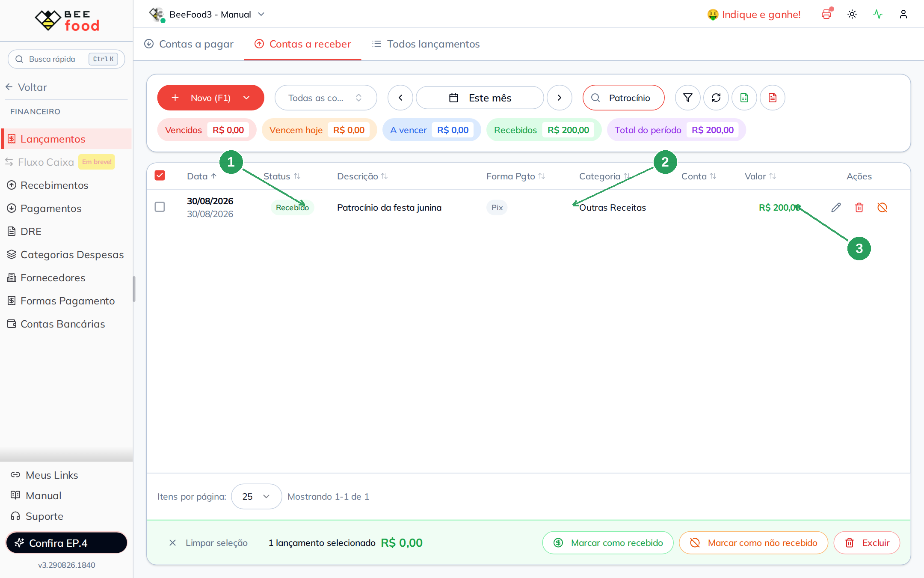Open Lançamentos in the sidebar

tap(67, 139)
